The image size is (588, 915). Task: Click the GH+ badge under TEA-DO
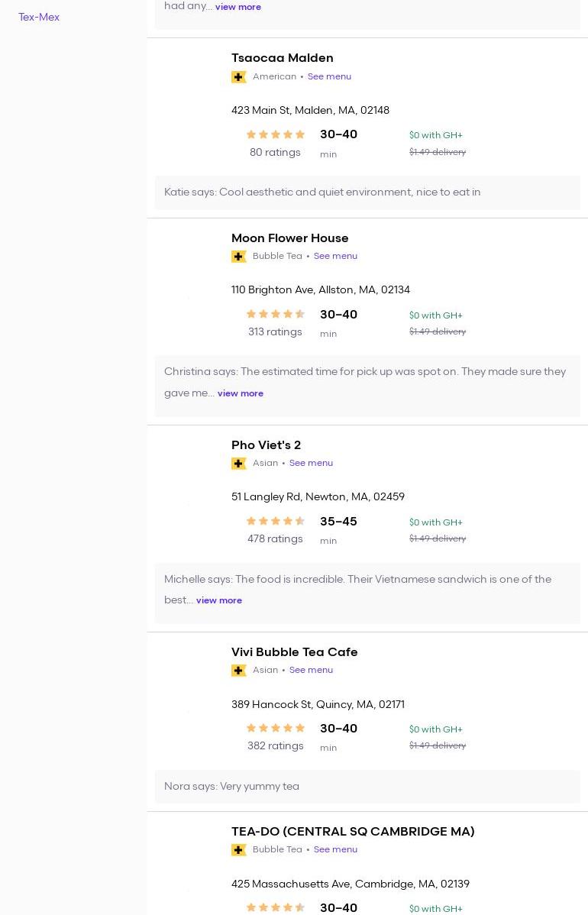click(239, 850)
